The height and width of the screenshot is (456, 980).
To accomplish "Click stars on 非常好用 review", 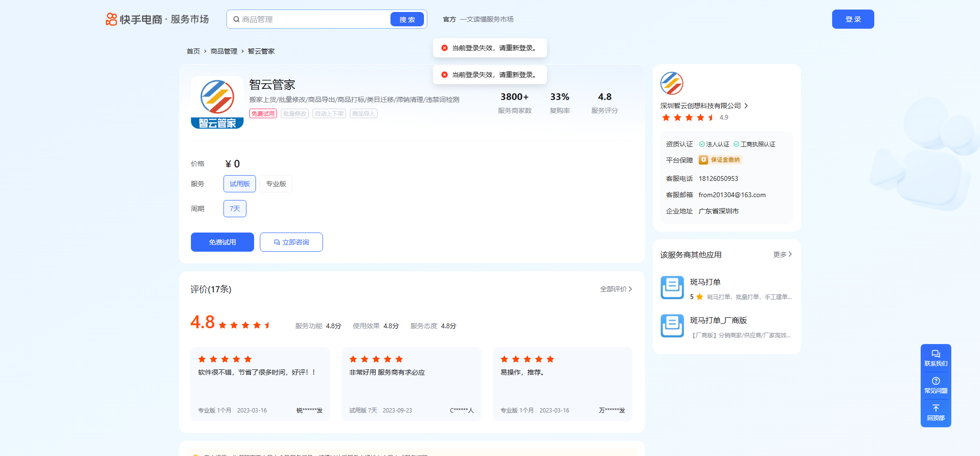I will coord(376,359).
